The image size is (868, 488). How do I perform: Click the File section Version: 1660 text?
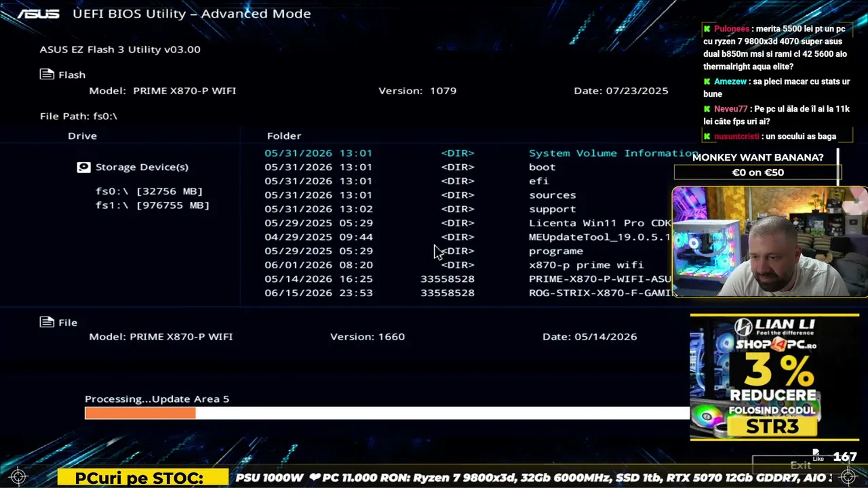[x=368, y=337]
